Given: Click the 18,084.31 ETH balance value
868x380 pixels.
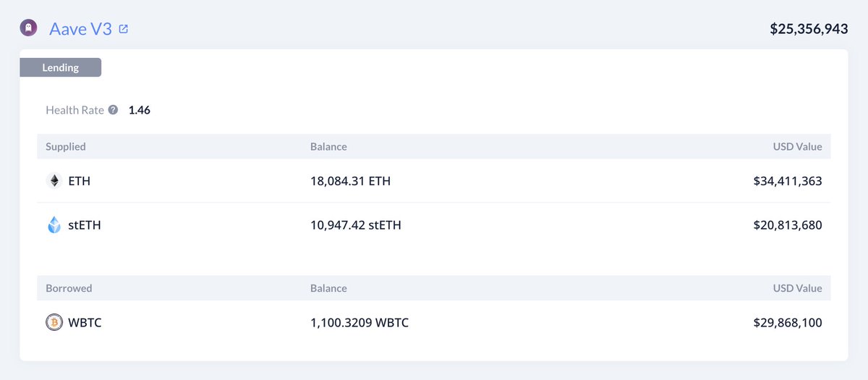Looking at the screenshot, I should tap(350, 181).
